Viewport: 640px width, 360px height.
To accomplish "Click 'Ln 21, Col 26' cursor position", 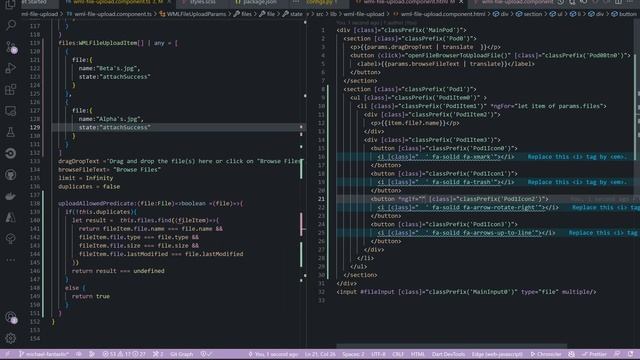I will [320, 354].
